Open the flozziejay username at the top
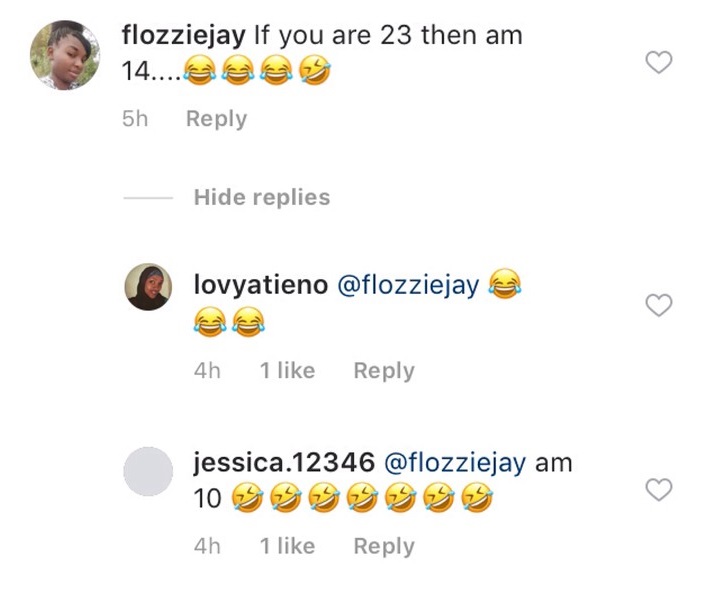 click(x=183, y=35)
